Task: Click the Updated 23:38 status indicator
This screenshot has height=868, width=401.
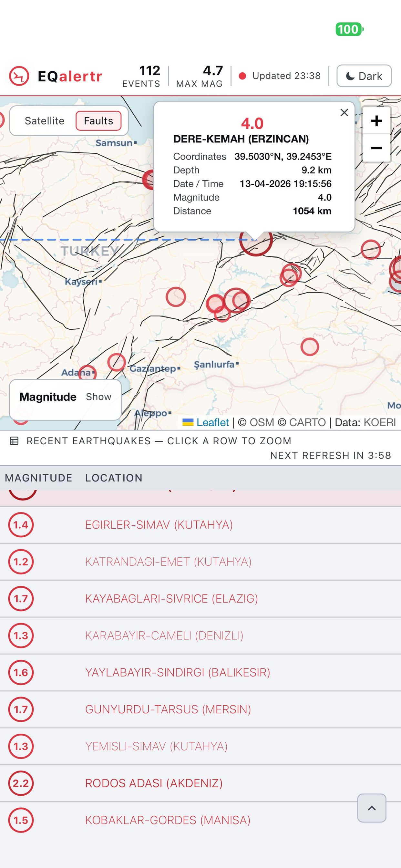Action: (x=280, y=76)
